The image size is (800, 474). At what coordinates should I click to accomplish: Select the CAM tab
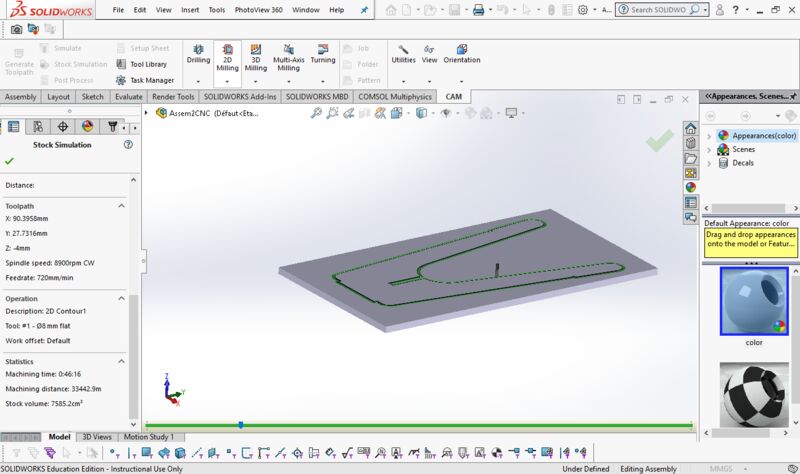tap(454, 96)
